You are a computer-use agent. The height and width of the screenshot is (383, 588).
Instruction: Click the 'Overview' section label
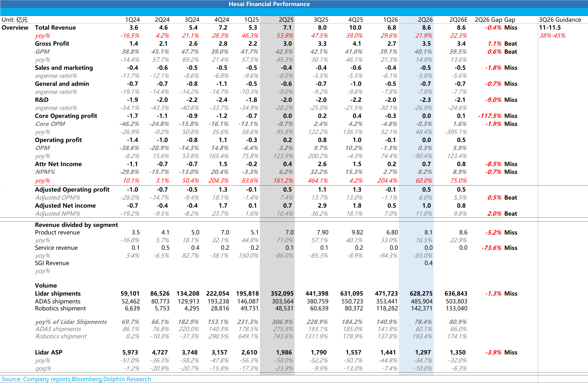point(15,27)
